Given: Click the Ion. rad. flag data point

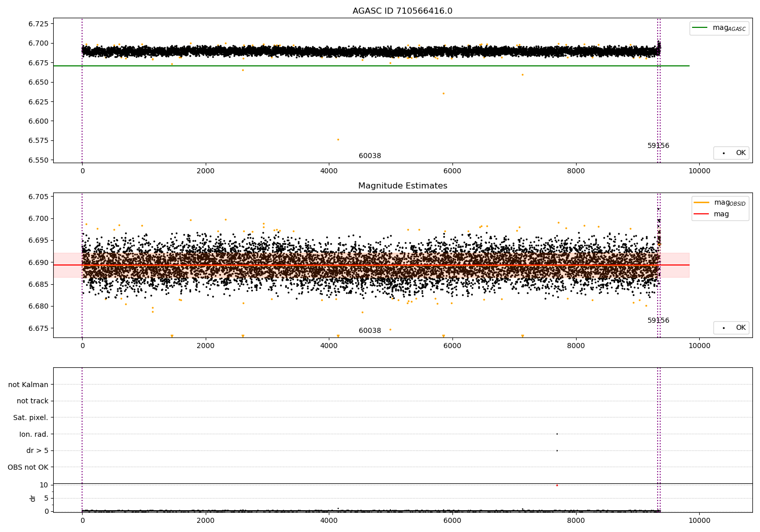Looking at the screenshot, I should click(x=557, y=434).
